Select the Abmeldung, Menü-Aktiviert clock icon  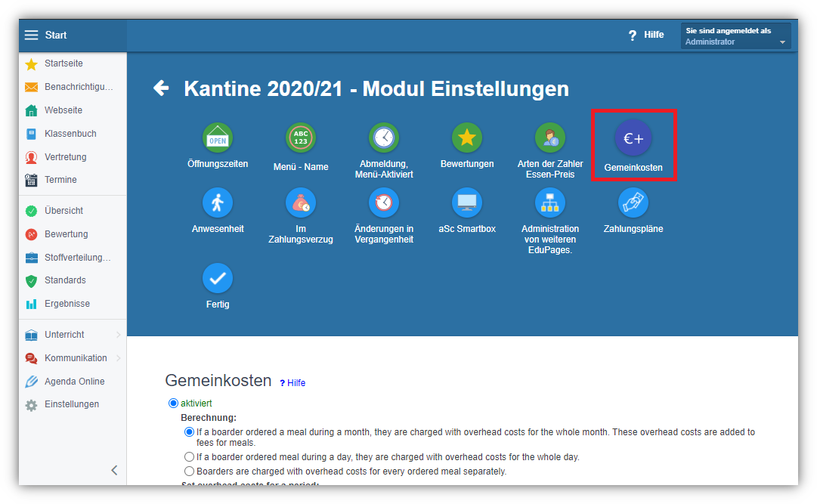point(384,138)
